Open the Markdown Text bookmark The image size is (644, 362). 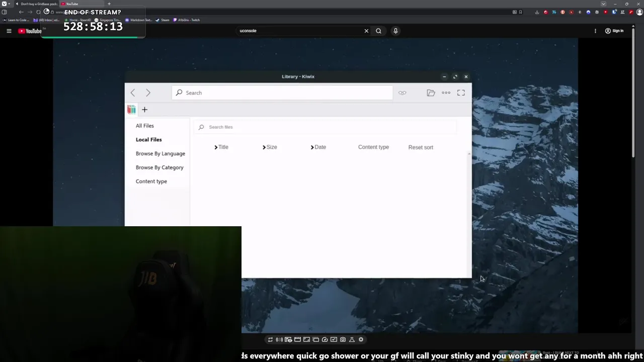(138, 20)
